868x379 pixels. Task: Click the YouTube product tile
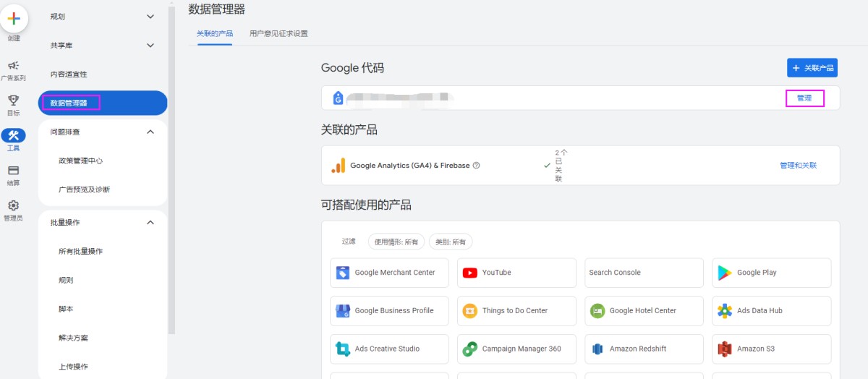516,273
